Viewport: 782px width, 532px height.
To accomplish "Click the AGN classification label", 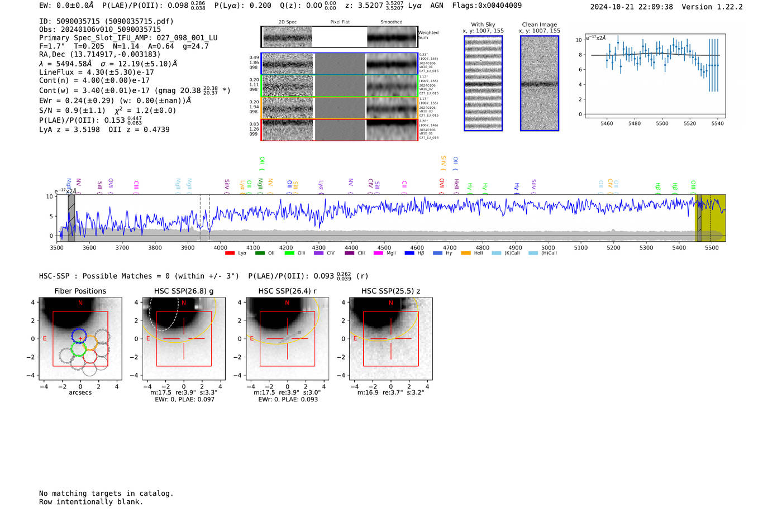I will 437,6.
